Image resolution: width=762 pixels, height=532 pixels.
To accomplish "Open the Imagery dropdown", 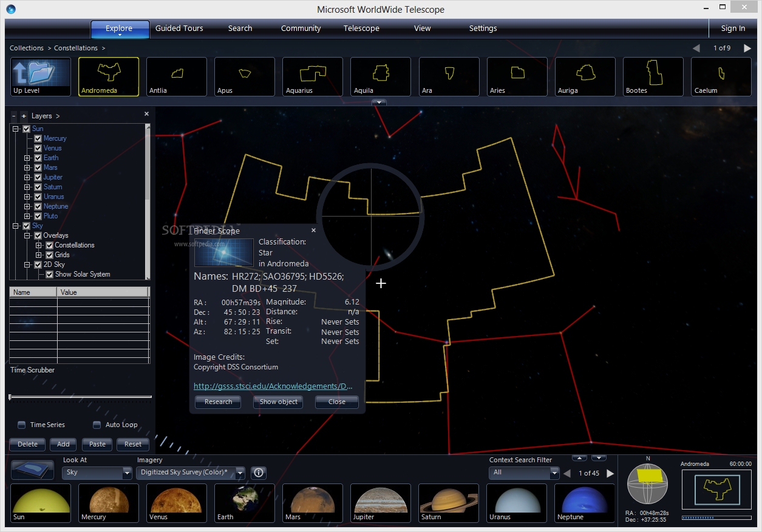I will [x=240, y=473].
